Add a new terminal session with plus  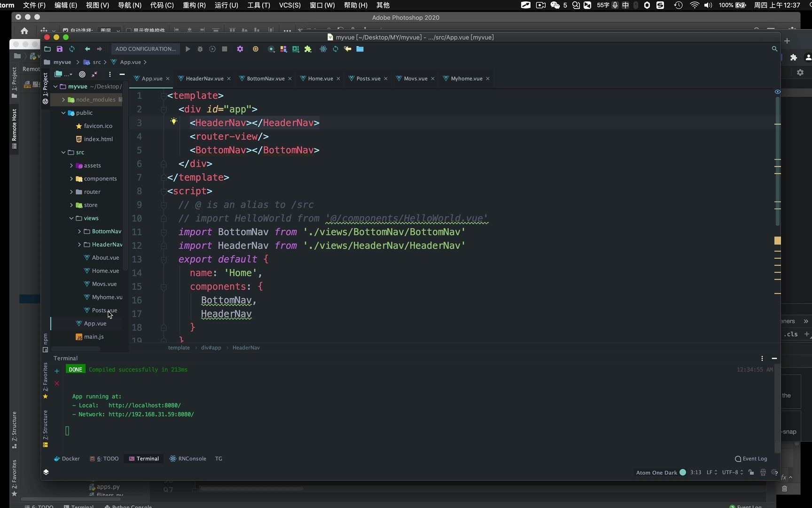tap(57, 371)
